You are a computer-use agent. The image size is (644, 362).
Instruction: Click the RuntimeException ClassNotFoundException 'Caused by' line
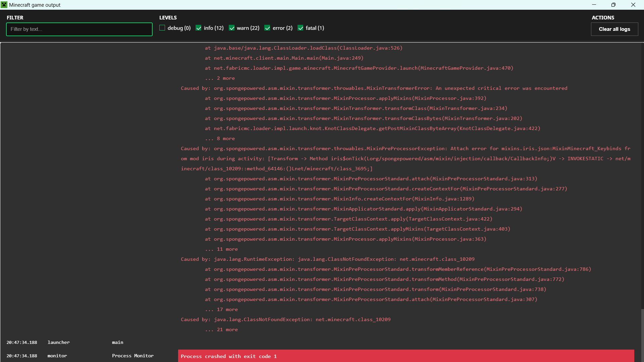328,259
